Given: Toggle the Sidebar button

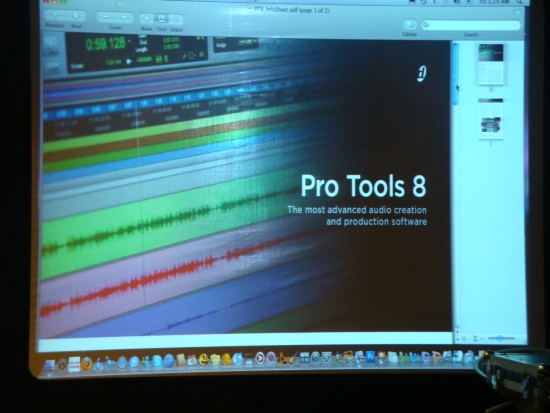Looking at the screenshot, I should (x=409, y=24).
